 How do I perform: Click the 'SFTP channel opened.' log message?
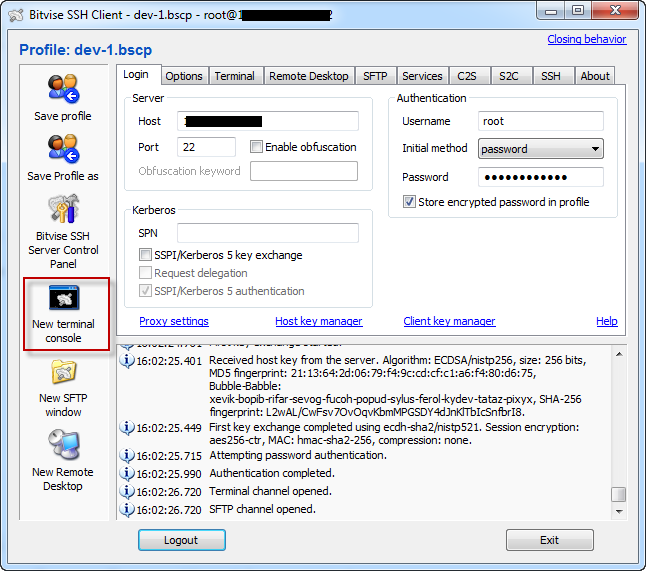262,509
